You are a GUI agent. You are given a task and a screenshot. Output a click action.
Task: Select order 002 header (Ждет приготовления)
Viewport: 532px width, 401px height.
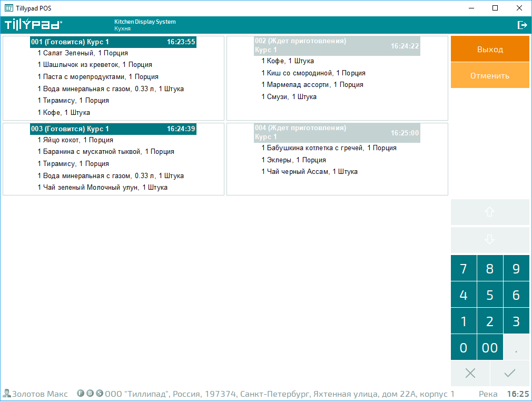point(337,46)
